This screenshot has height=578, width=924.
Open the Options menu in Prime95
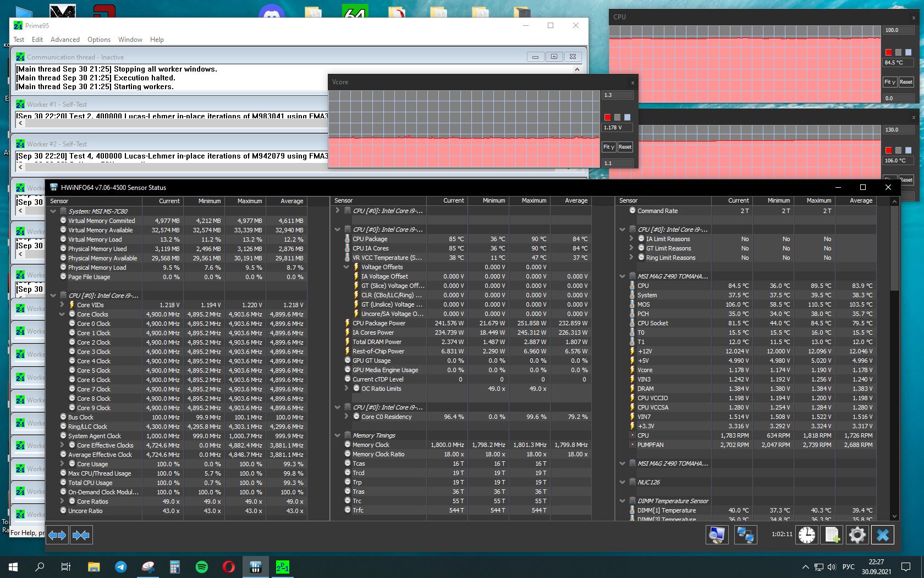coord(99,40)
